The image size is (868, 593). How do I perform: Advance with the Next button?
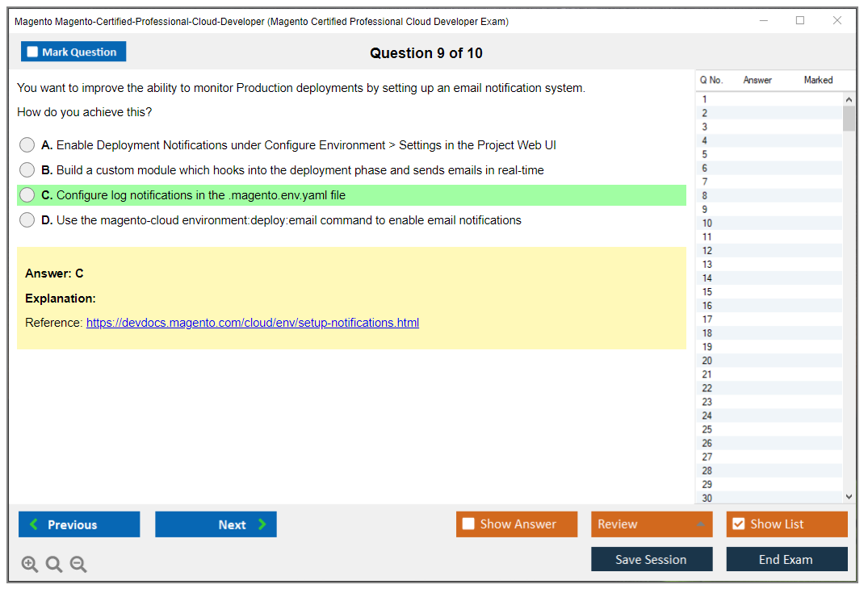coord(216,524)
